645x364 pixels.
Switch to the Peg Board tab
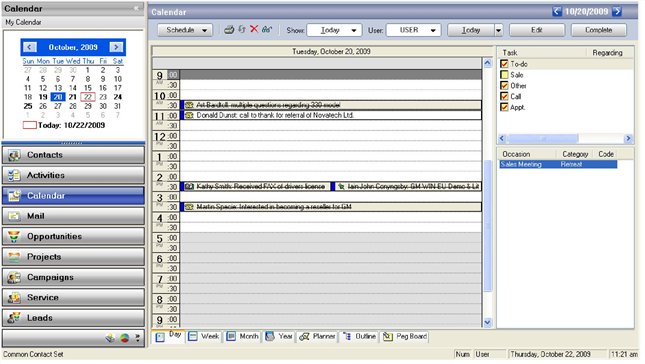tap(405, 336)
